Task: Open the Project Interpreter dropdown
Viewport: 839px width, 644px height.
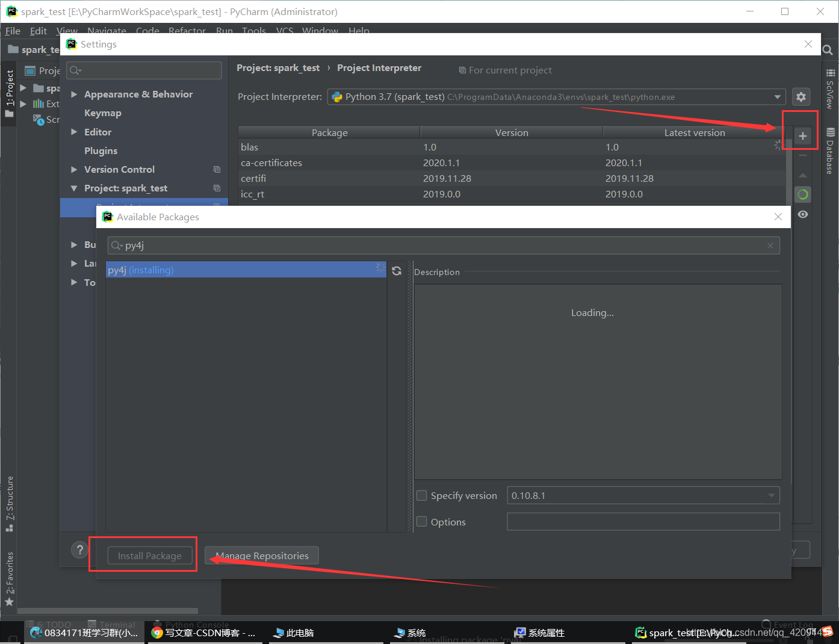Action: [556, 97]
